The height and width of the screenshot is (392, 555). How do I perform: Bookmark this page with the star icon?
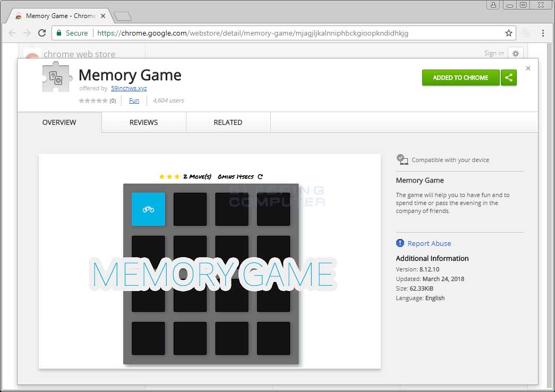point(508,32)
